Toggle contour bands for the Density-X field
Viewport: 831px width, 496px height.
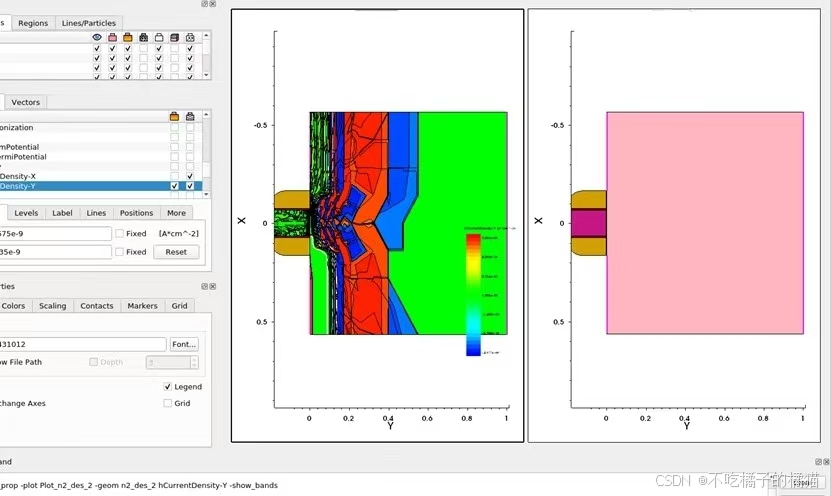[x=174, y=176]
